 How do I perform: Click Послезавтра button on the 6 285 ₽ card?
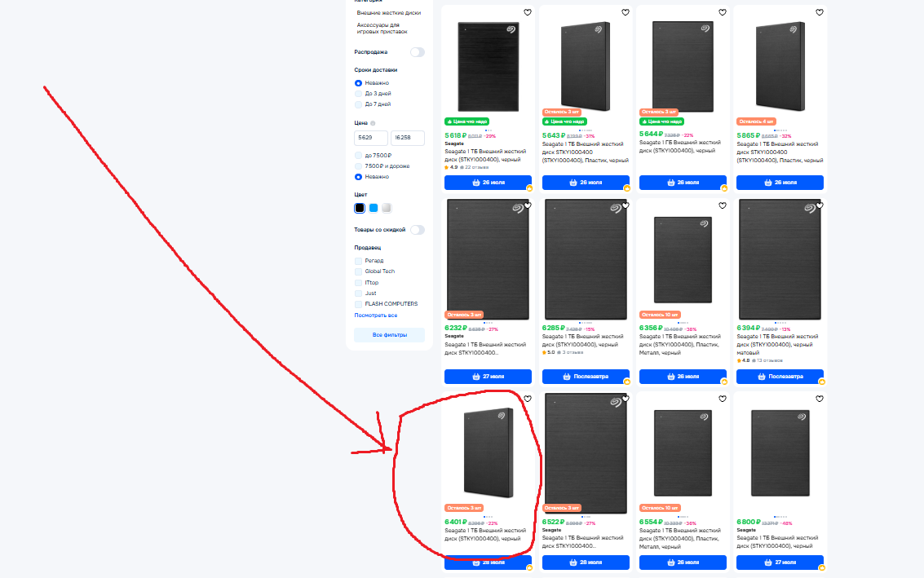[x=586, y=377]
